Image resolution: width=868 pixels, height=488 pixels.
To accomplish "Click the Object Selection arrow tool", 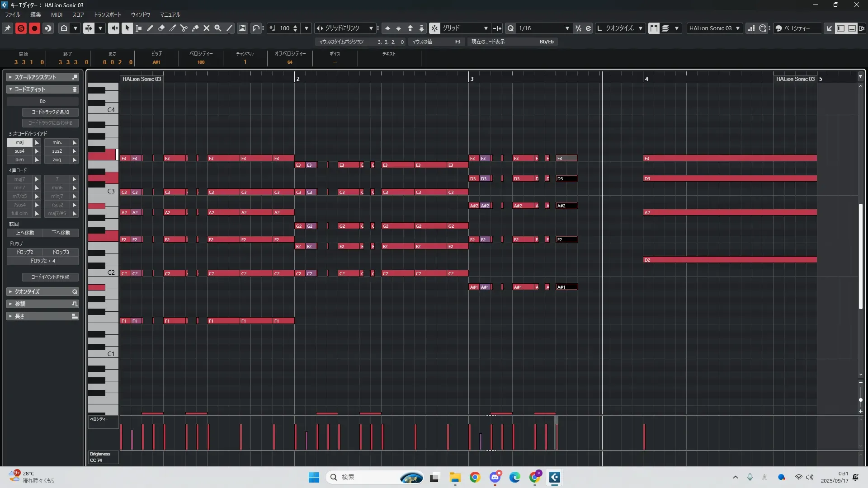I will point(127,28).
